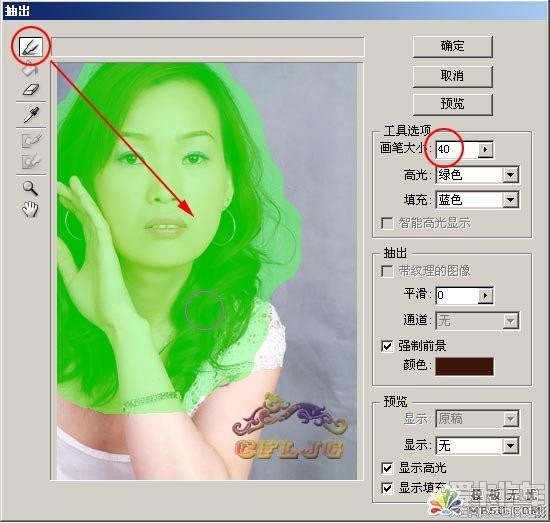
Task: Select the Hand pan tool
Action: click(31, 209)
